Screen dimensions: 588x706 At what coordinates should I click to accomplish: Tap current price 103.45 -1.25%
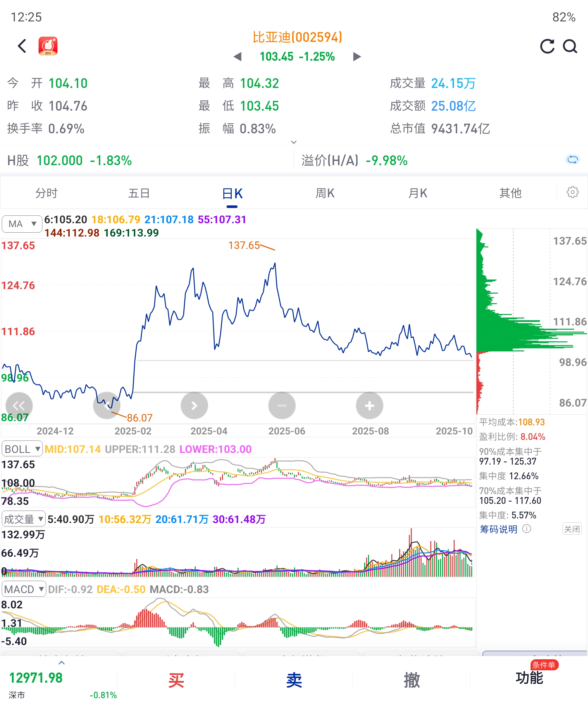click(x=297, y=56)
